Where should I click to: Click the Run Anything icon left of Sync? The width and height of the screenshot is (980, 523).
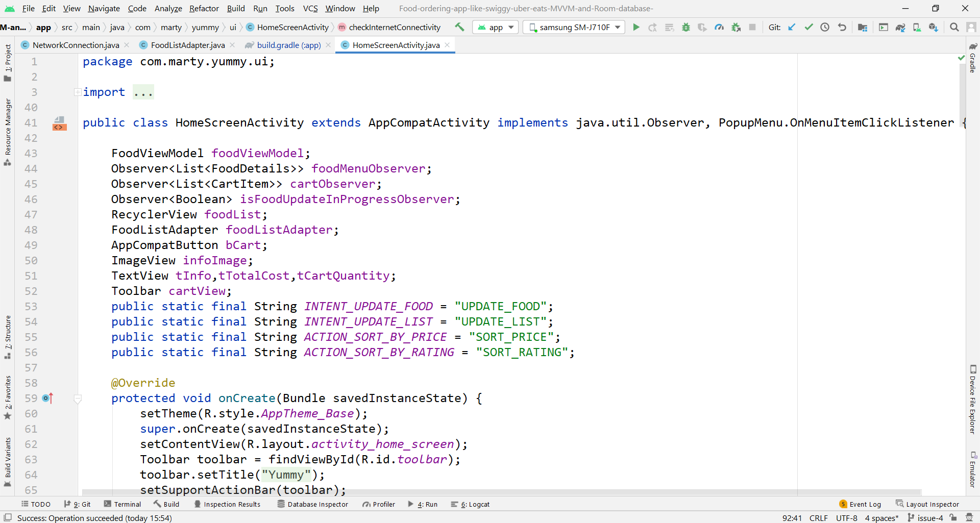coord(884,27)
